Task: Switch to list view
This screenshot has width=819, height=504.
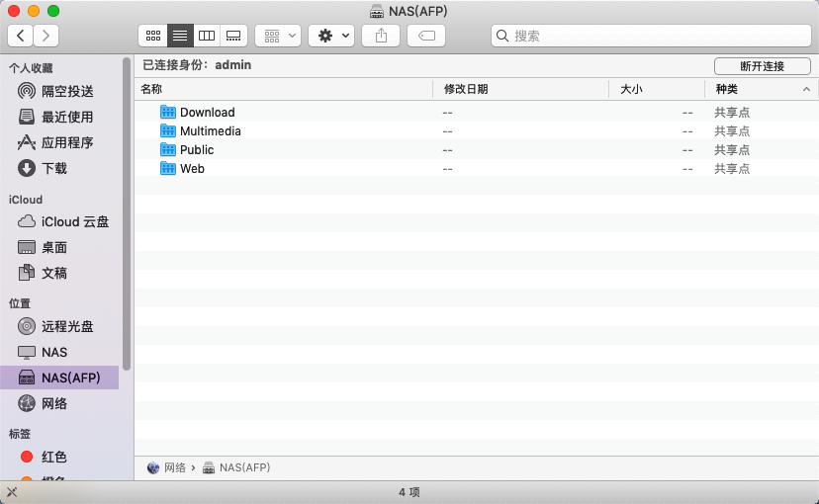Action: (180, 36)
